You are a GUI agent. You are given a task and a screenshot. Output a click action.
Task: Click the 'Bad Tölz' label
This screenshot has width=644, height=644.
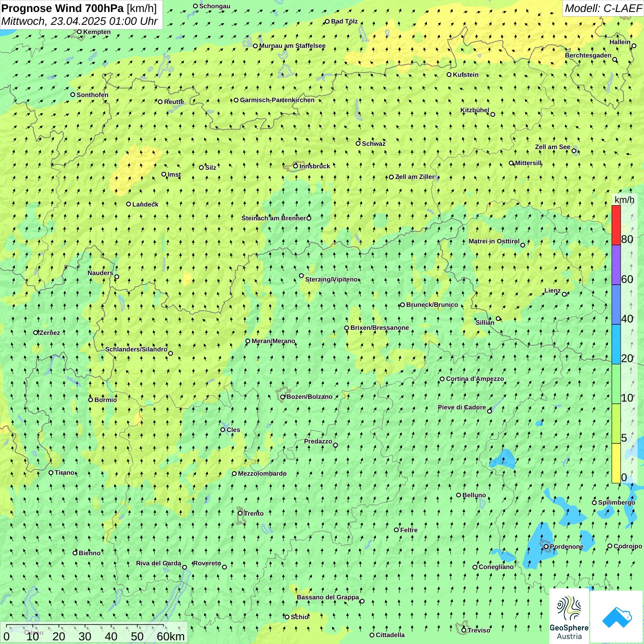[345, 21]
